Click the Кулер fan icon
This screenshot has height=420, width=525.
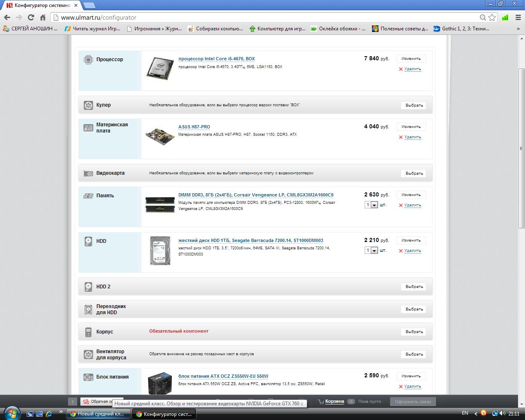pos(88,105)
